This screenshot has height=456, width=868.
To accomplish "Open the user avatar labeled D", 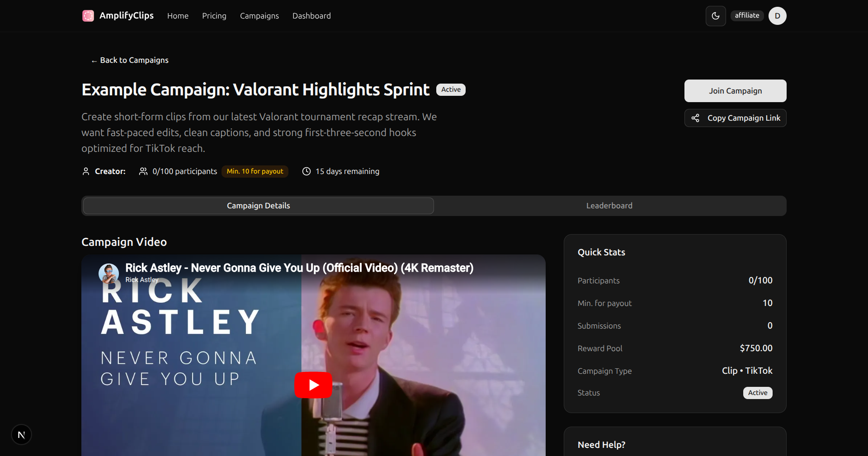I will (778, 16).
